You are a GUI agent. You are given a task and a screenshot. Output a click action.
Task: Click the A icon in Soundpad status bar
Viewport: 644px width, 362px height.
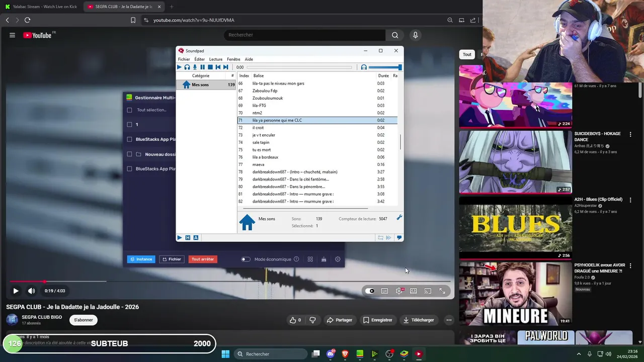[196, 237]
